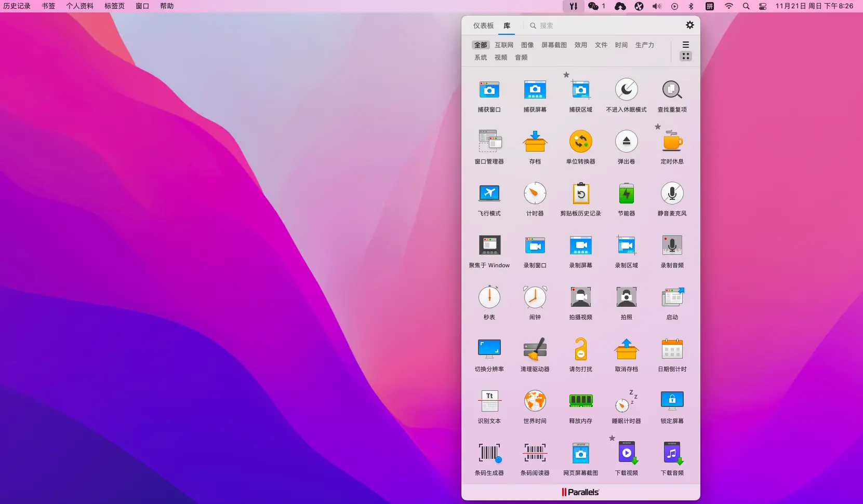The image size is (863, 504).
Task: Toggle 飞行模式 airplane mode
Action: pyautogui.click(x=489, y=194)
